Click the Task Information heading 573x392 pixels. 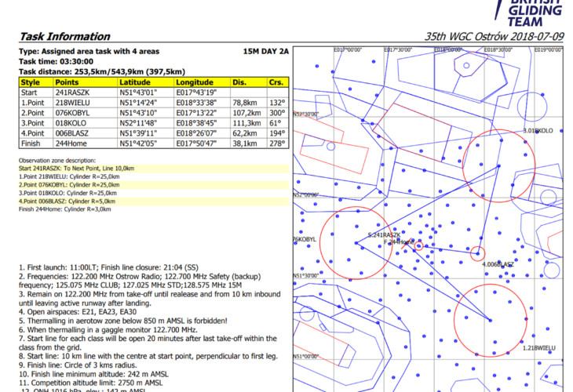[57, 36]
